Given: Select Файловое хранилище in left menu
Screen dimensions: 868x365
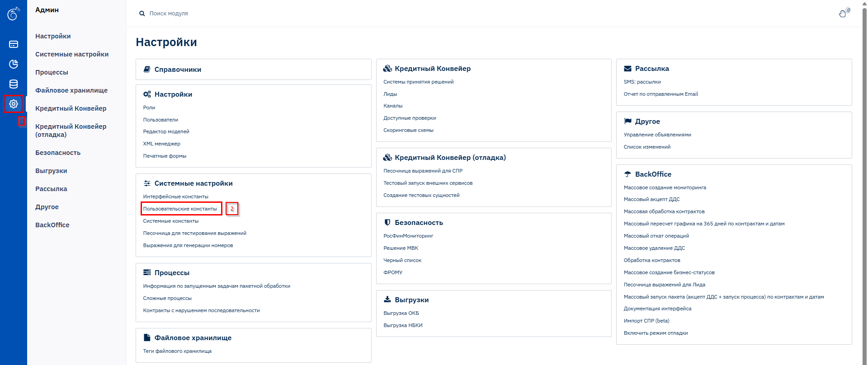Looking at the screenshot, I should click(x=71, y=90).
